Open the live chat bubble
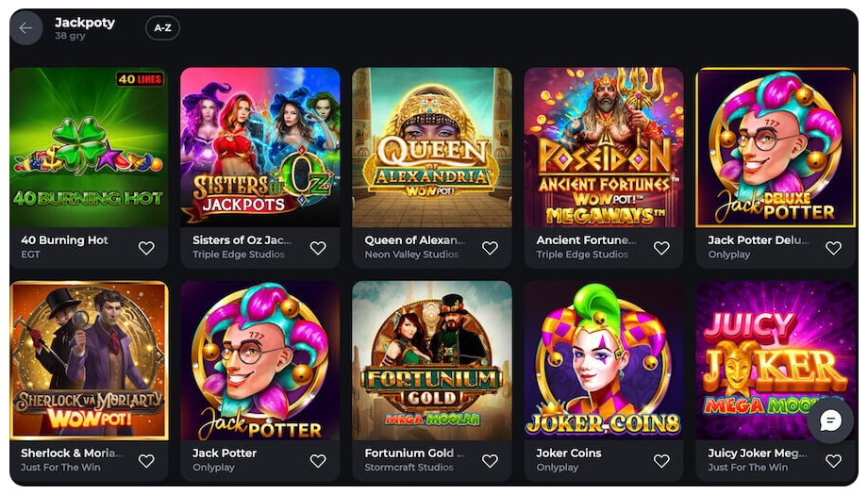The image size is (868, 494). 830,420
